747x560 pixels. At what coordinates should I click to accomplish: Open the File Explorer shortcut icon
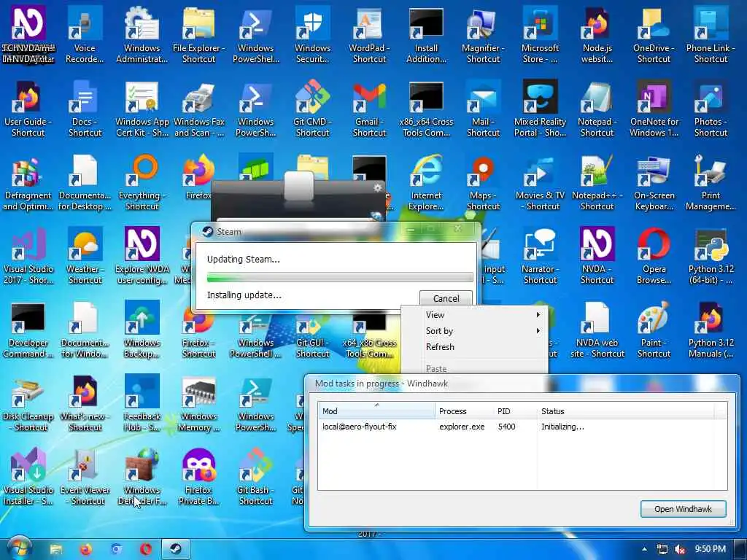(198, 34)
